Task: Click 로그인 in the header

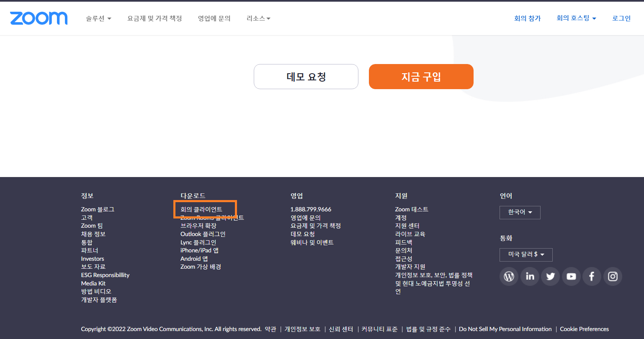Action: point(621,18)
